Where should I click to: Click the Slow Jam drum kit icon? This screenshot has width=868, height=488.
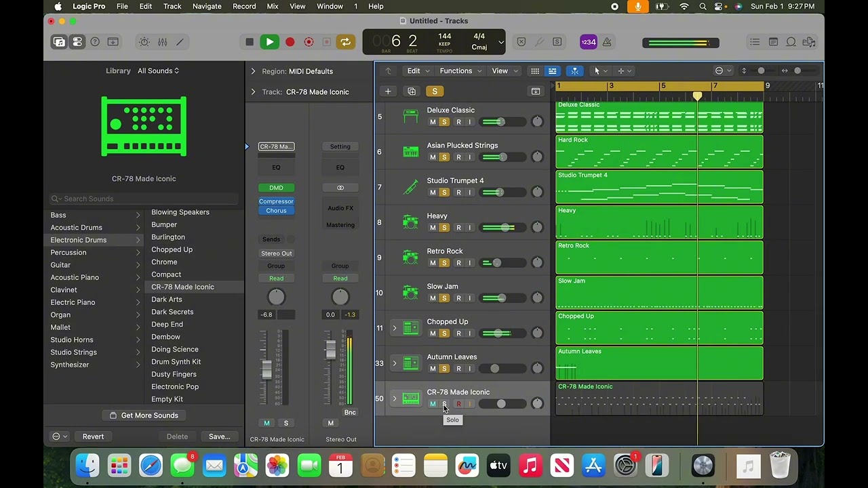click(410, 293)
